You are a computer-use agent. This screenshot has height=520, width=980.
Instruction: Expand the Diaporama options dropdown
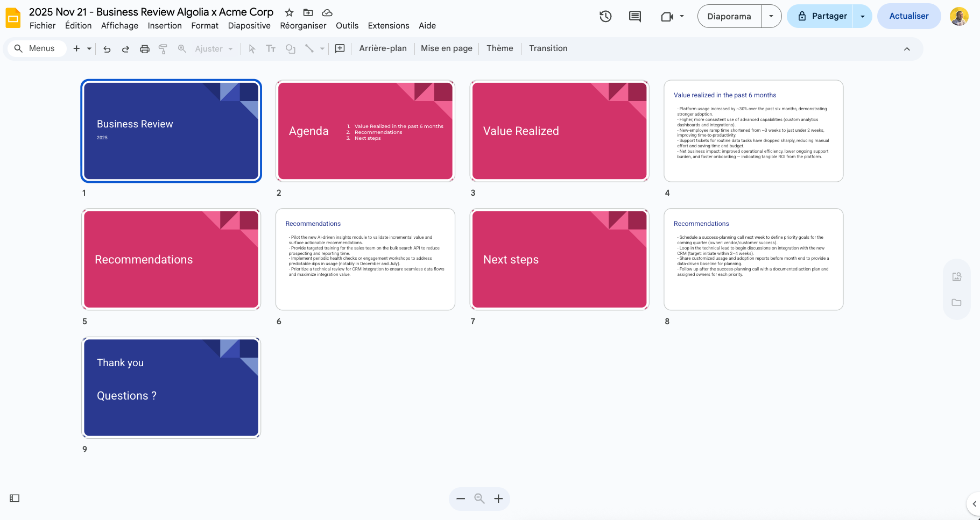pyautogui.click(x=771, y=16)
